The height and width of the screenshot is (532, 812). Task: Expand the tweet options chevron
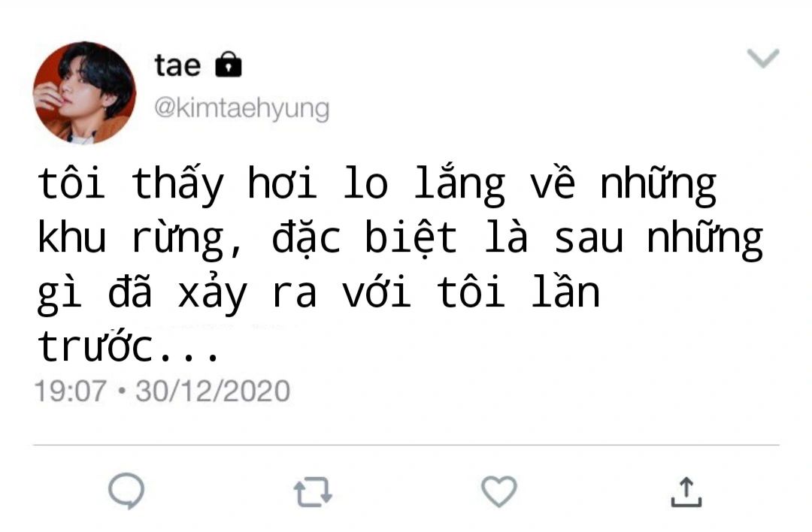point(763,58)
